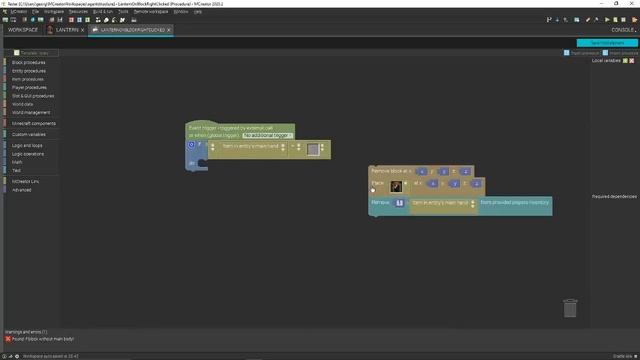Click the cyan Save mod element button
The height and width of the screenshot is (360, 640).
coord(607,43)
